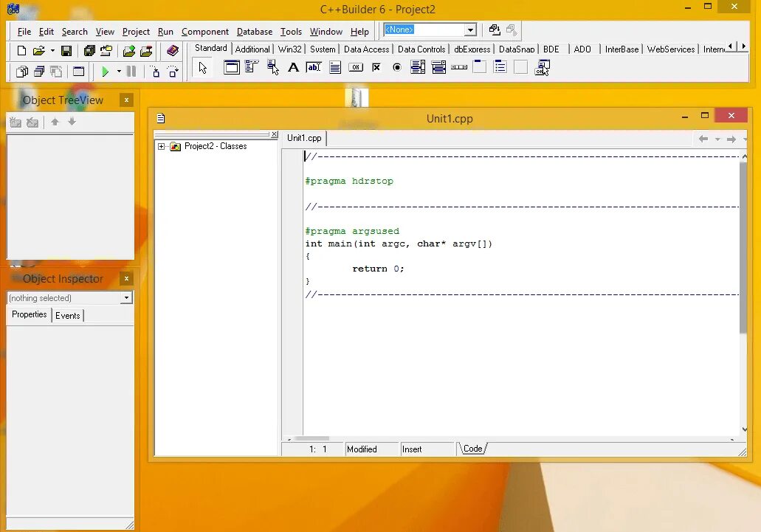Select the Edit component (ab) icon

click(314, 67)
